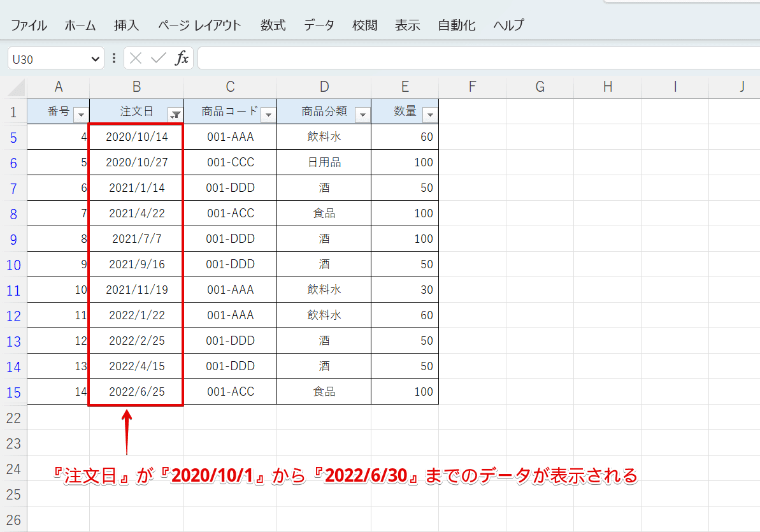
Task: Expand the Name Box dropdown arrow
Action: click(x=95, y=59)
